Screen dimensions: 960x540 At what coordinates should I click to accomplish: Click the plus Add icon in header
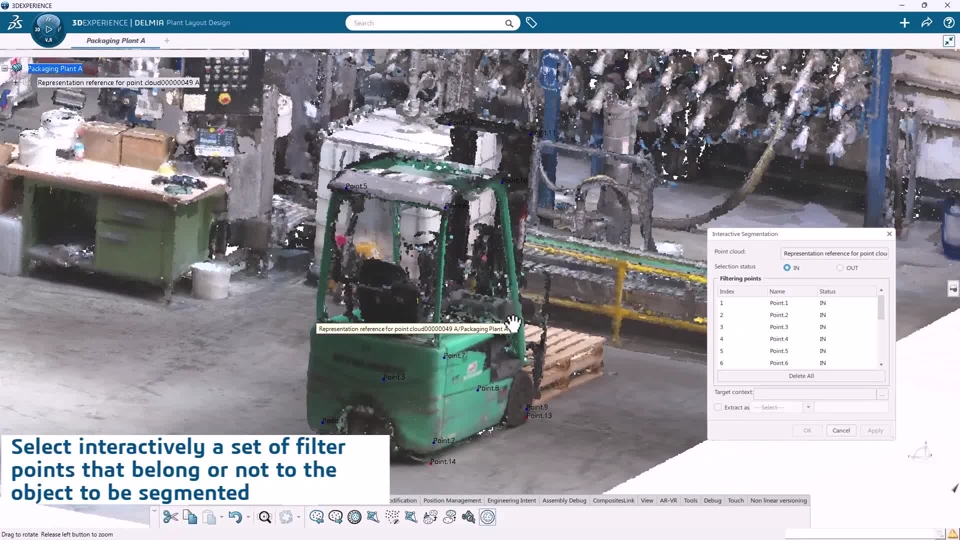pos(904,23)
